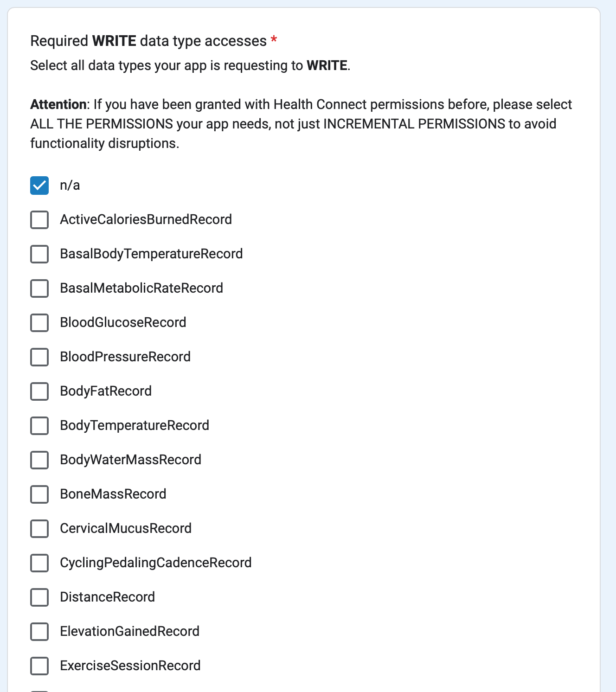
Task: Uncheck the n/a checkbox
Action: (39, 186)
